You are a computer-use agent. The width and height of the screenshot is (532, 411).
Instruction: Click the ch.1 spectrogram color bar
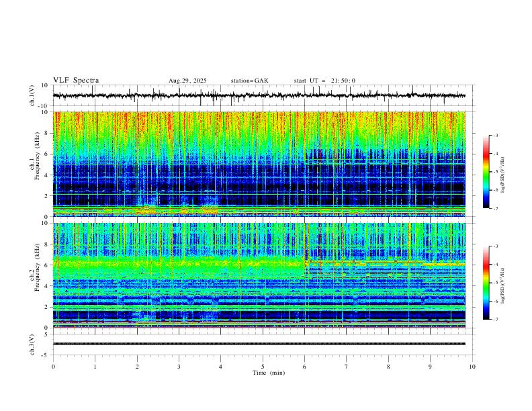coord(486,172)
